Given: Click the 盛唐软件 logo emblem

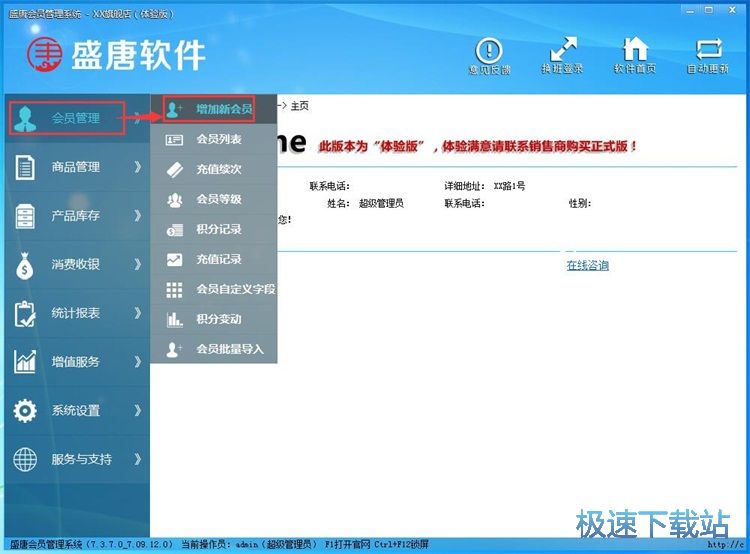Looking at the screenshot, I should tap(44, 55).
